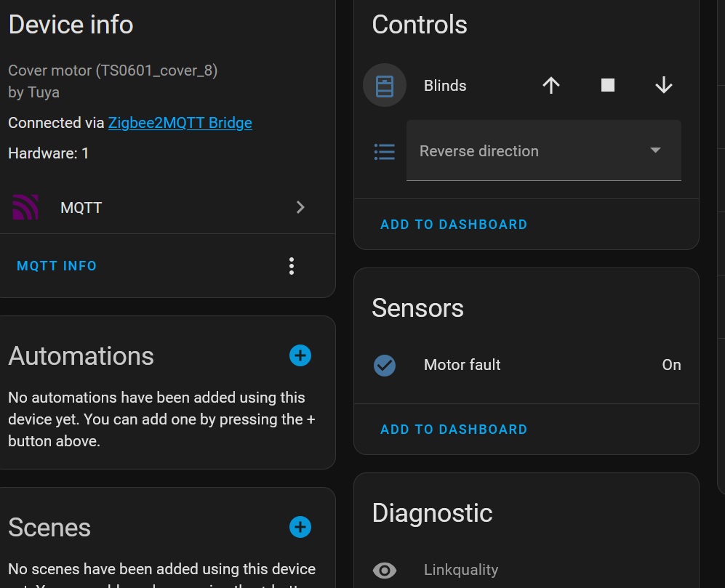The image size is (725, 588).
Task: Click the purple MQTT integration logo
Action: [x=25, y=207]
